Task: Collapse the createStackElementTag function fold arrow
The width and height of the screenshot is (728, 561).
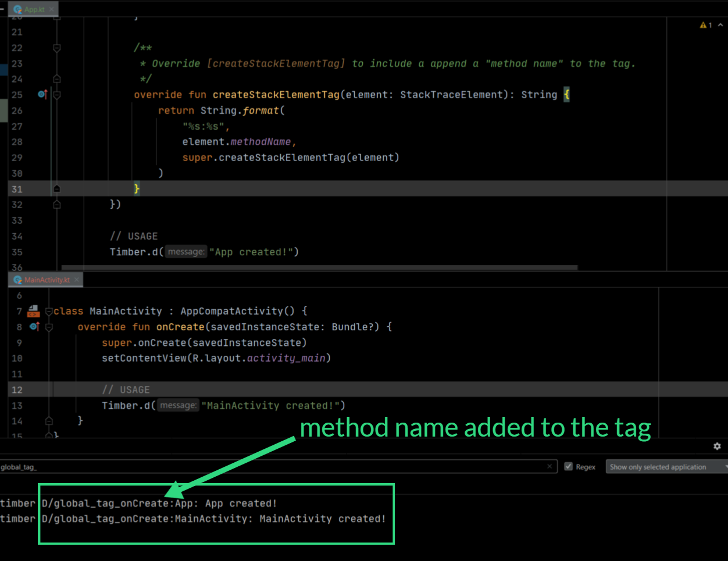Action: (x=56, y=94)
